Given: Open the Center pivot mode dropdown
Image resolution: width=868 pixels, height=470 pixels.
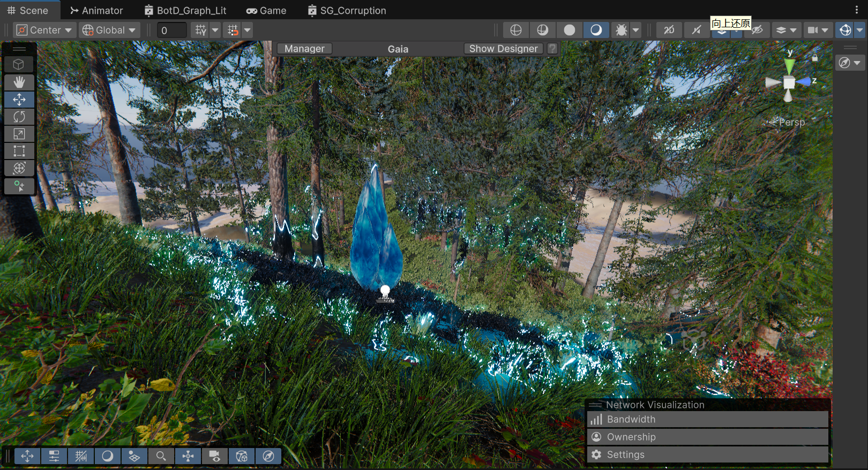Looking at the screenshot, I should click(x=44, y=30).
